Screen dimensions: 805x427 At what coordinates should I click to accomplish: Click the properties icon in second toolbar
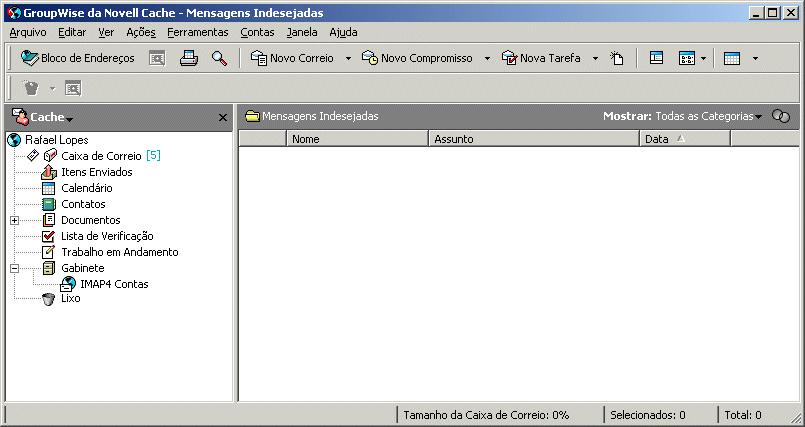73,88
